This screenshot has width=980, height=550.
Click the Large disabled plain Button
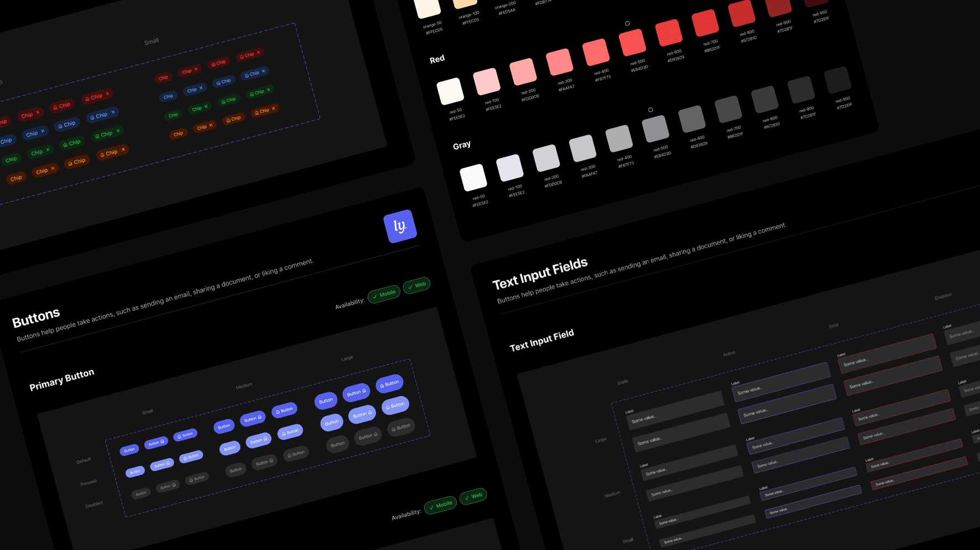tap(338, 444)
